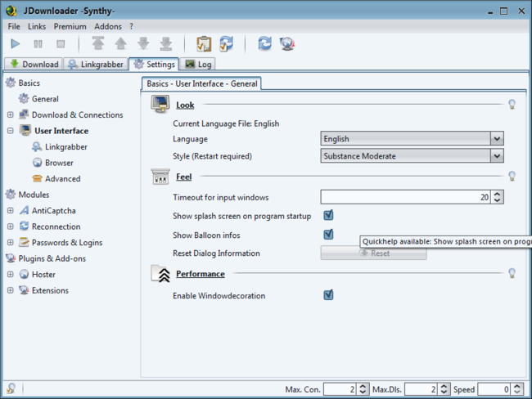Image resolution: width=532 pixels, height=399 pixels.
Task: Expand the Download & Connections tree node
Action: [11, 114]
